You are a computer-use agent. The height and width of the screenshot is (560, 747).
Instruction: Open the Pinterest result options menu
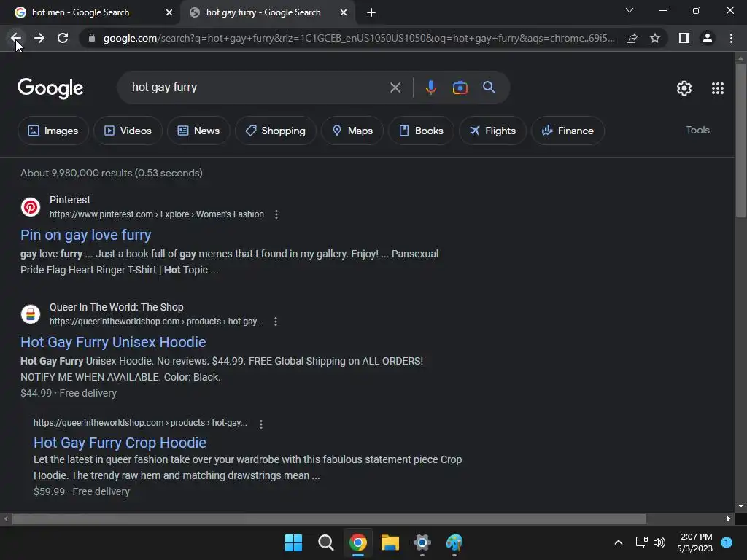(276, 214)
